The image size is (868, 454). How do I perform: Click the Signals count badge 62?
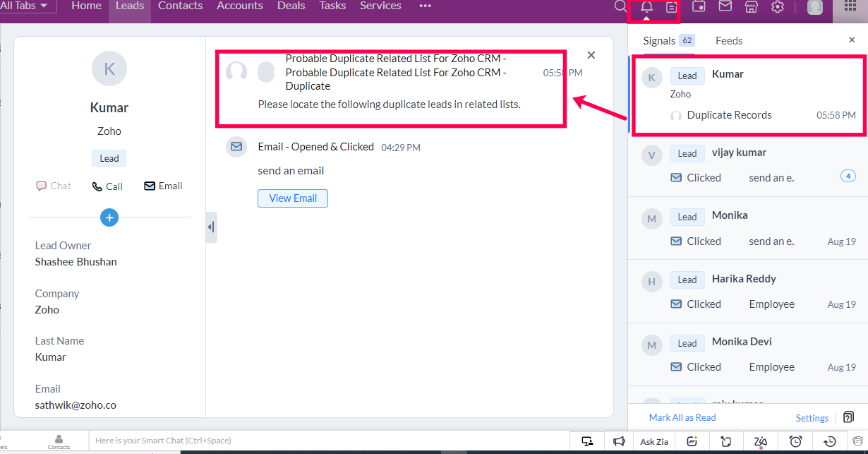(x=687, y=40)
